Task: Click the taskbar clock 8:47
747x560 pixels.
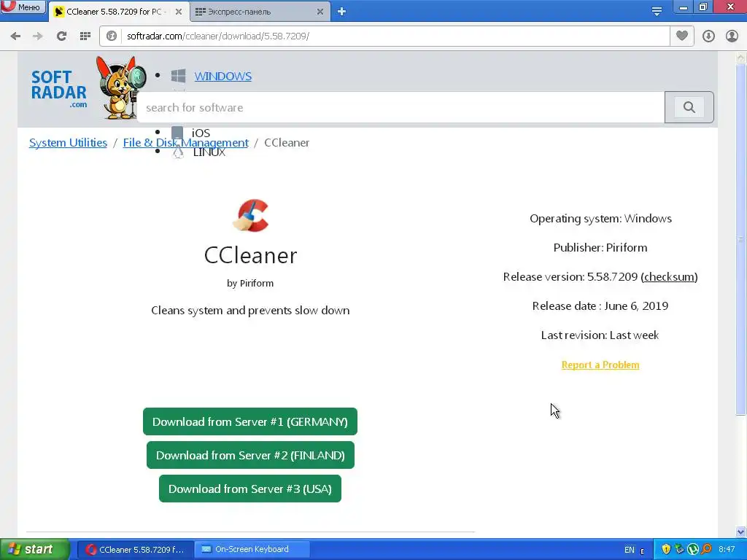Action: [x=727, y=550]
